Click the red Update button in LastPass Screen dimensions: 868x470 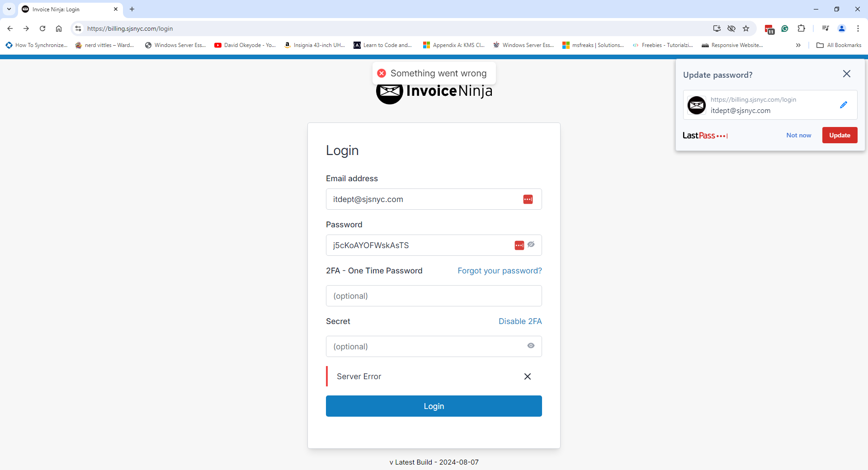click(x=840, y=135)
